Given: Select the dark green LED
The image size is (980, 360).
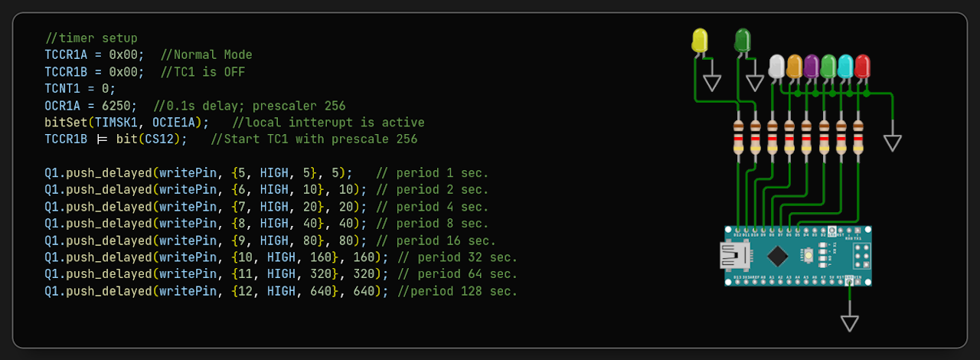Looking at the screenshot, I should (x=742, y=40).
